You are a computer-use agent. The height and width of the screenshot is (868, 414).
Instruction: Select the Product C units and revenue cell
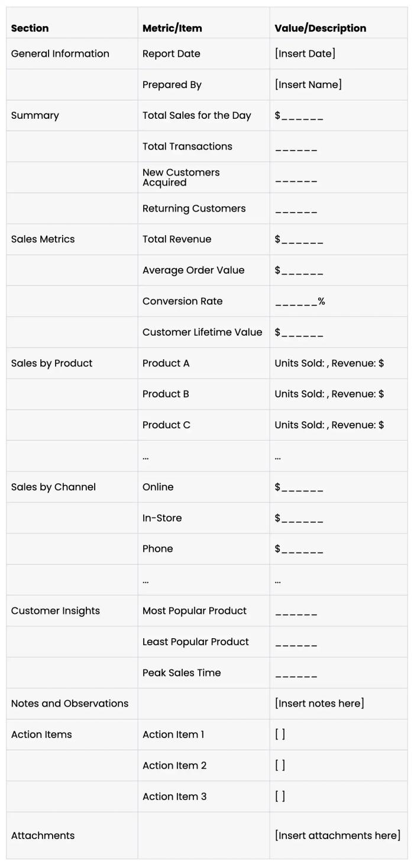point(329,425)
